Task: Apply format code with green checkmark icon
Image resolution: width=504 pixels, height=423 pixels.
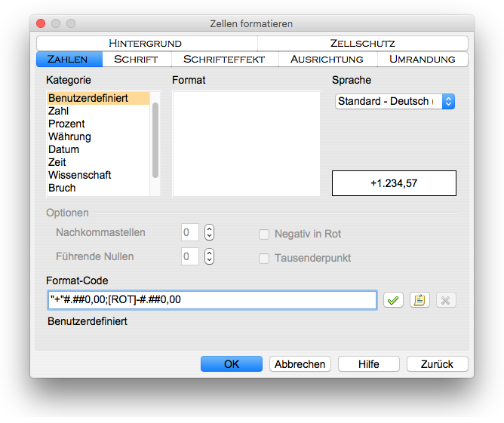Action: [393, 300]
